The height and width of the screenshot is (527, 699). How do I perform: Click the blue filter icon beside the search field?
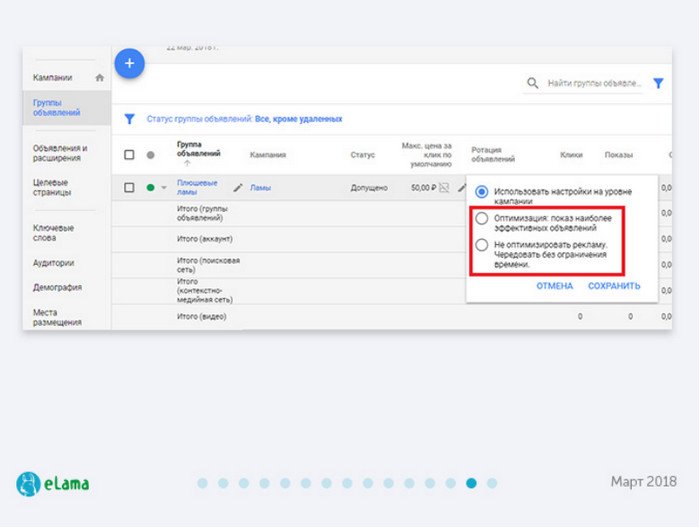658,84
